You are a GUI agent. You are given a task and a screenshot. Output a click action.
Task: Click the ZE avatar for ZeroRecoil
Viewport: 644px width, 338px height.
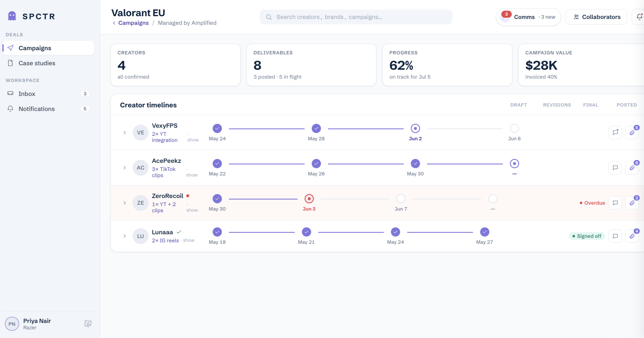click(x=140, y=203)
